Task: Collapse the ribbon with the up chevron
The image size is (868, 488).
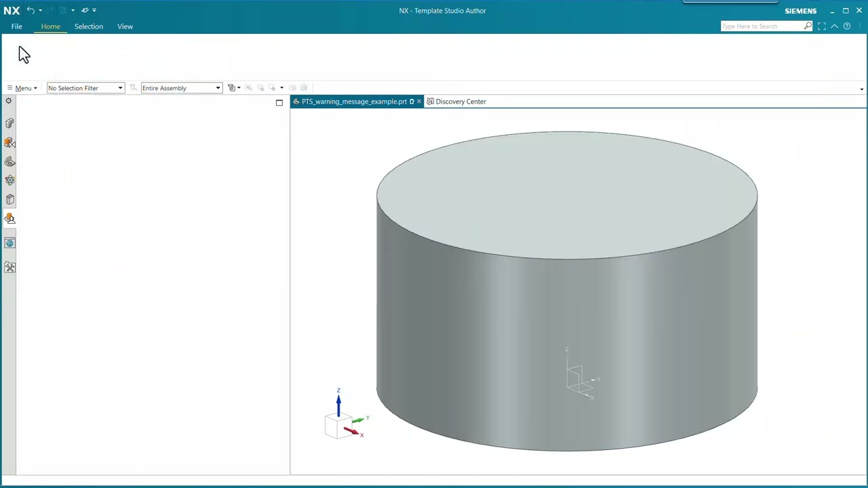Action: [835, 26]
